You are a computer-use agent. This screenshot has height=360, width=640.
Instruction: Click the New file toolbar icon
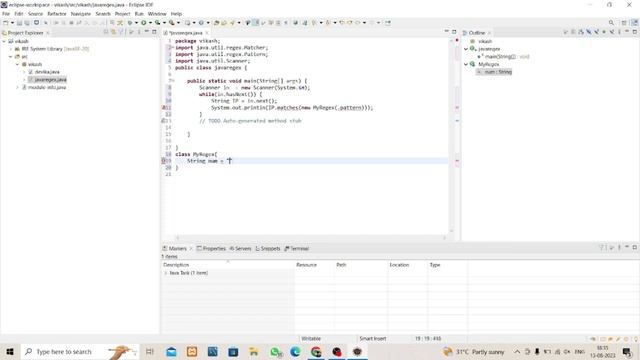coord(6,23)
